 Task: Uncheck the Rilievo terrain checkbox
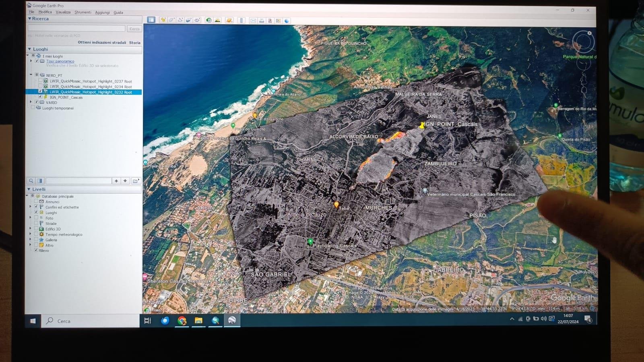[36, 250]
